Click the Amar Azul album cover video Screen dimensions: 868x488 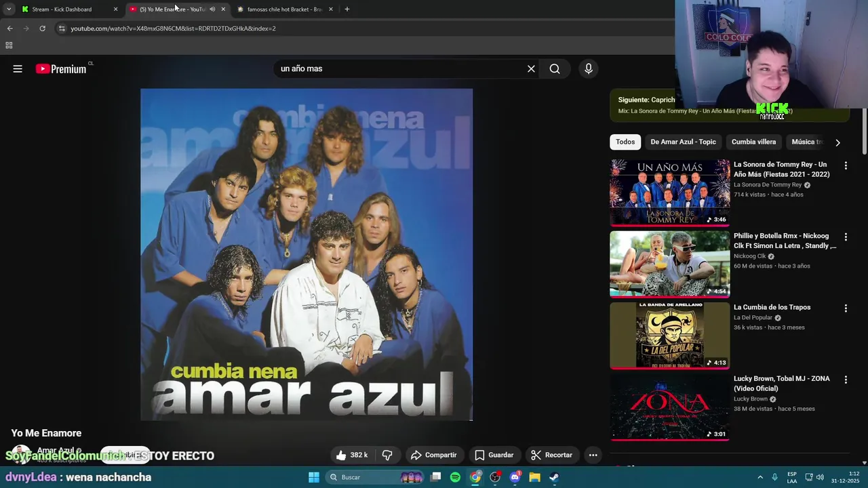click(307, 254)
